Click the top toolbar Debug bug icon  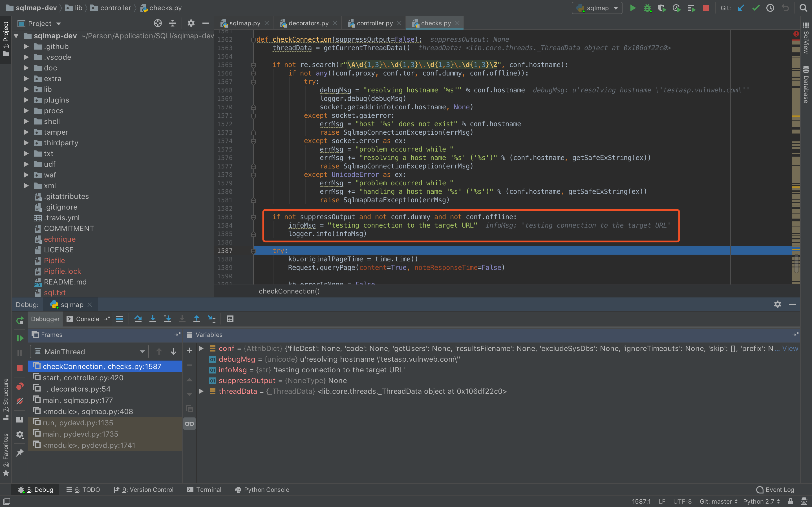tap(647, 8)
